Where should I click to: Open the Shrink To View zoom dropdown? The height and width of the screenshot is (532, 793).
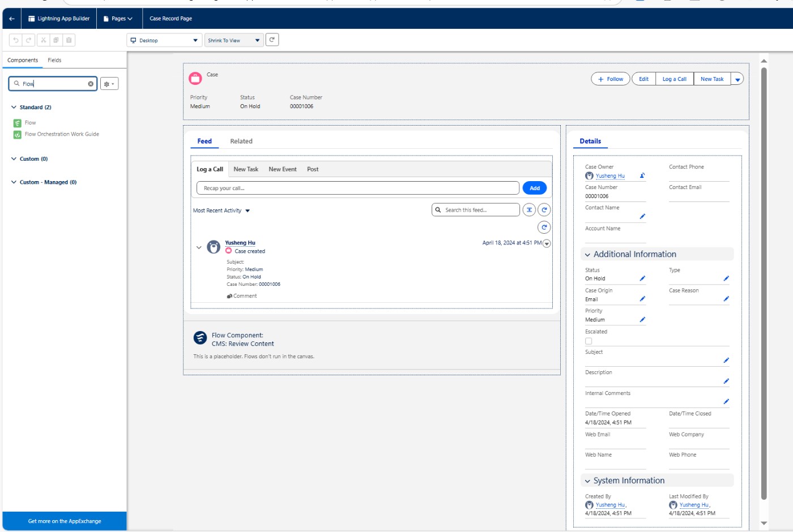pos(234,40)
